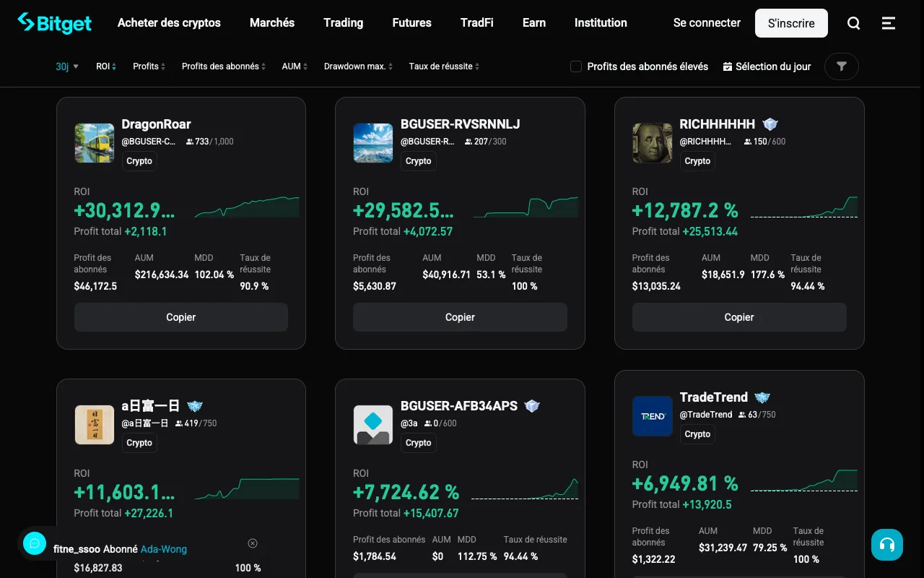924x578 pixels.
Task: Click RICHHHHHH's ROI chart
Action: (x=804, y=207)
